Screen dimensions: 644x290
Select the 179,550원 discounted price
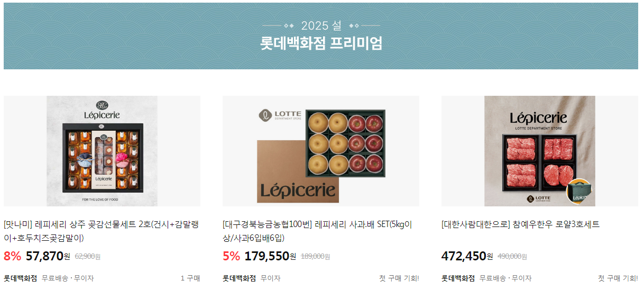[x=270, y=256]
